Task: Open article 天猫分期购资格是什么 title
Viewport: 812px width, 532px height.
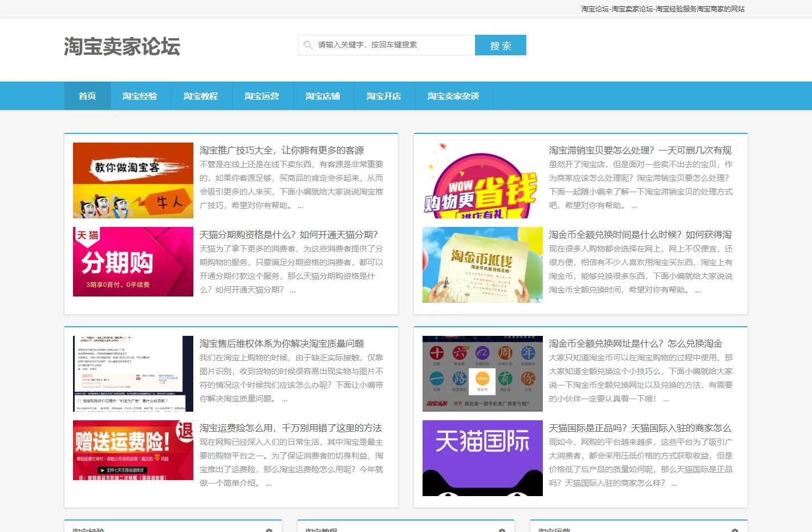Action: pos(289,234)
